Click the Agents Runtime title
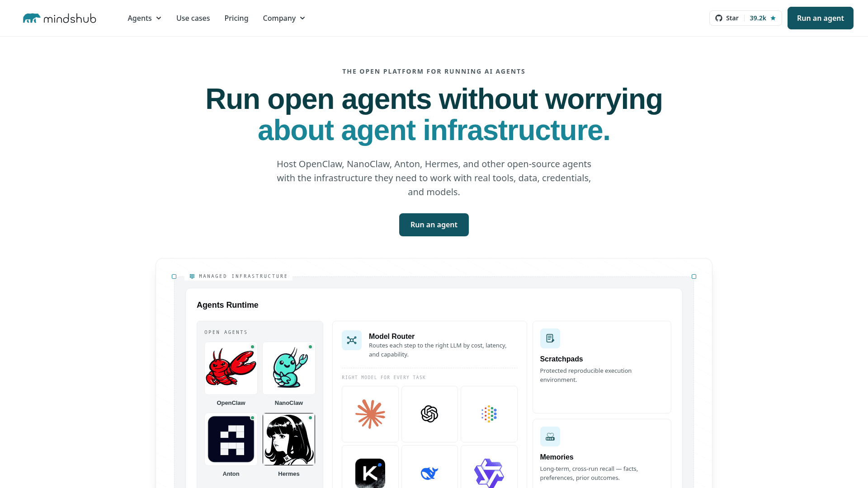The height and width of the screenshot is (488, 868). (x=227, y=305)
